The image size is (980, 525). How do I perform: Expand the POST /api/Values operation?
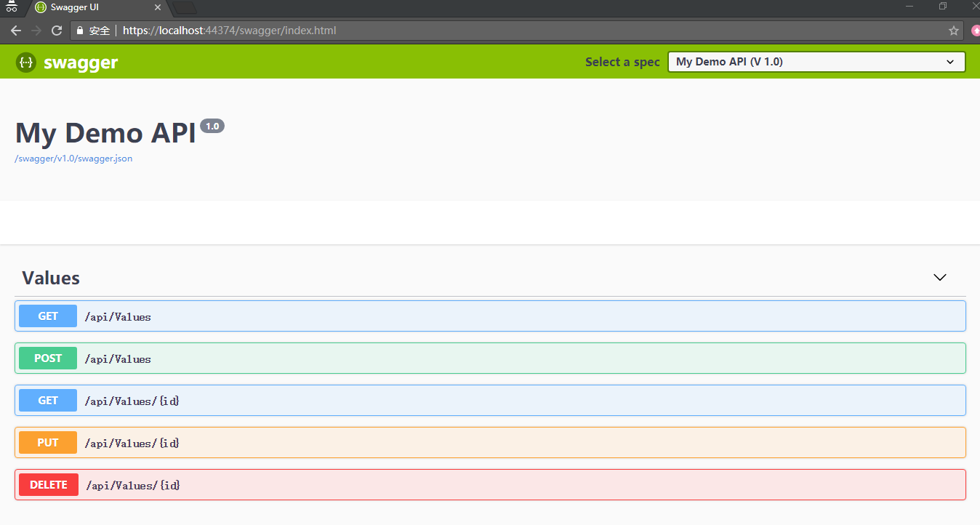click(490, 358)
